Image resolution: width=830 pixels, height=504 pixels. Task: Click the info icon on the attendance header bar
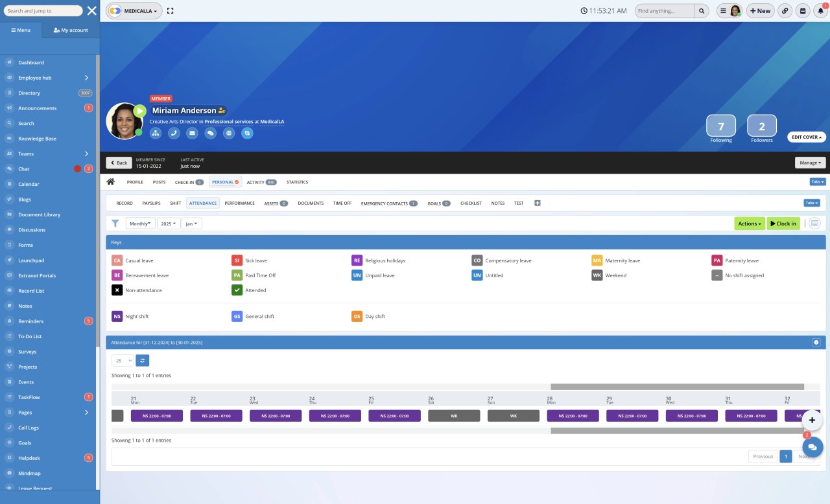[x=816, y=342]
